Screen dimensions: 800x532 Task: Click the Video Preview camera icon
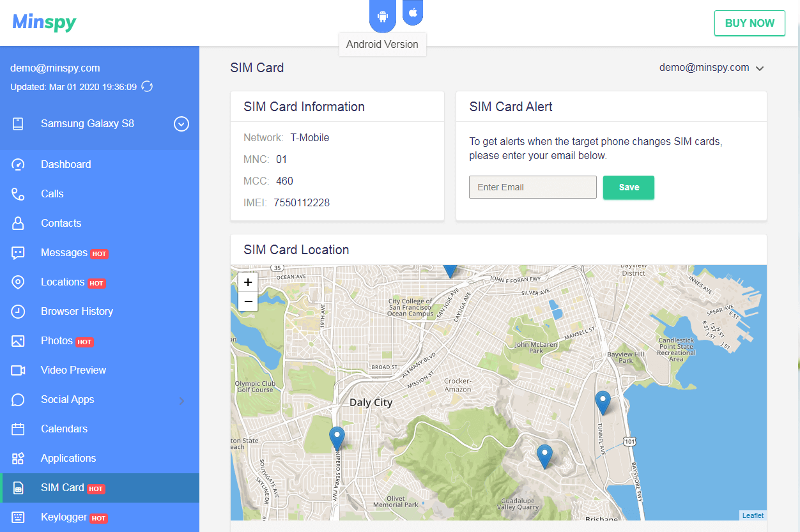point(18,370)
